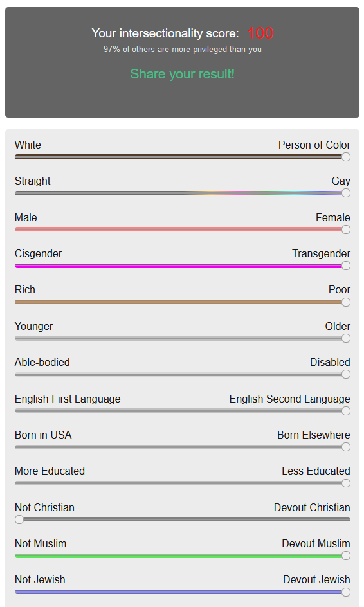
Task: Click the Younger to Older slider handle
Action: click(x=346, y=338)
